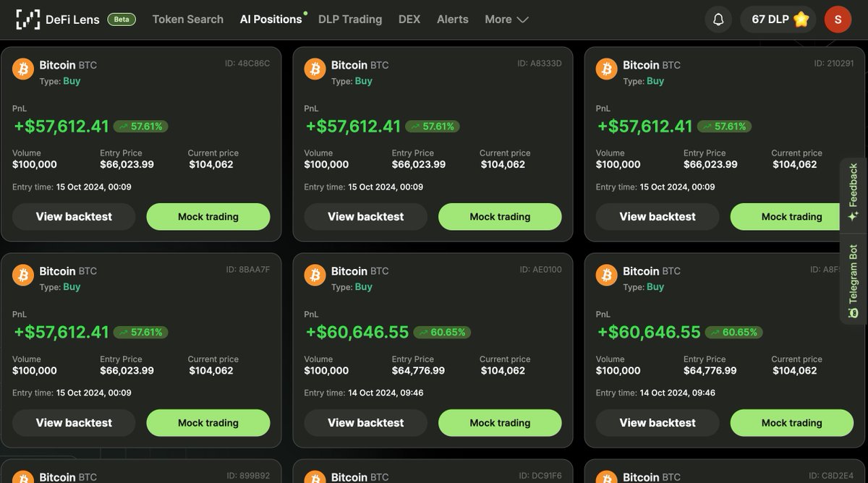View backtest for card ID 48C86C
The image size is (868, 483).
coord(74,216)
